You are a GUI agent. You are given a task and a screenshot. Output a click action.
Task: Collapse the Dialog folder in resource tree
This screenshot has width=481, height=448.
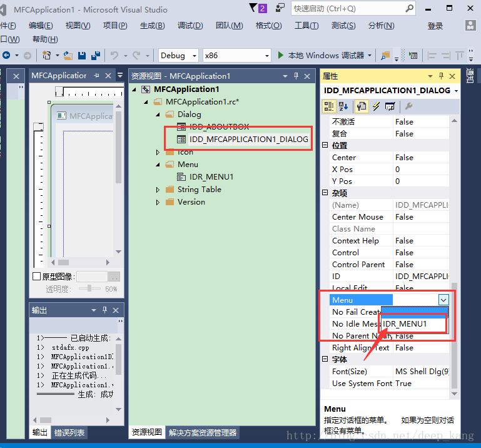click(x=158, y=115)
